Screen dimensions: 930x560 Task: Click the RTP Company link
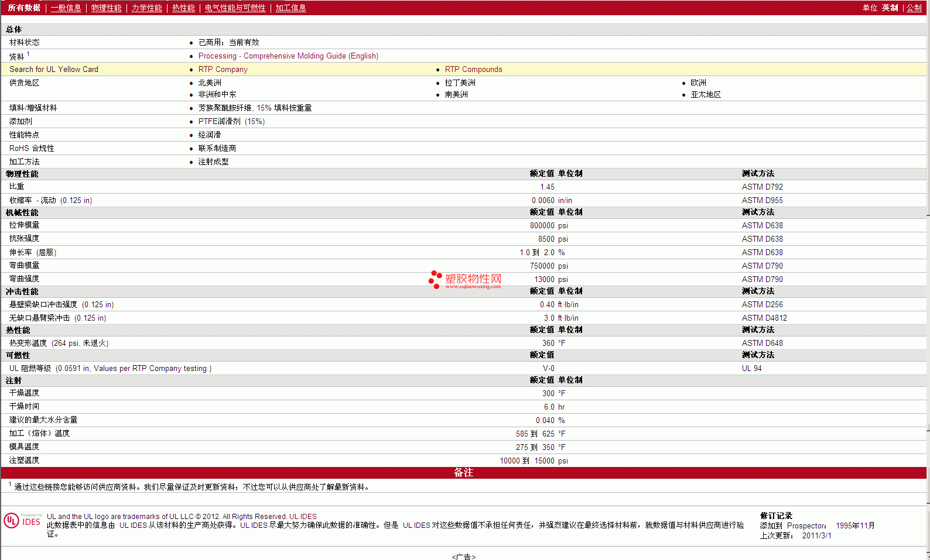(223, 70)
